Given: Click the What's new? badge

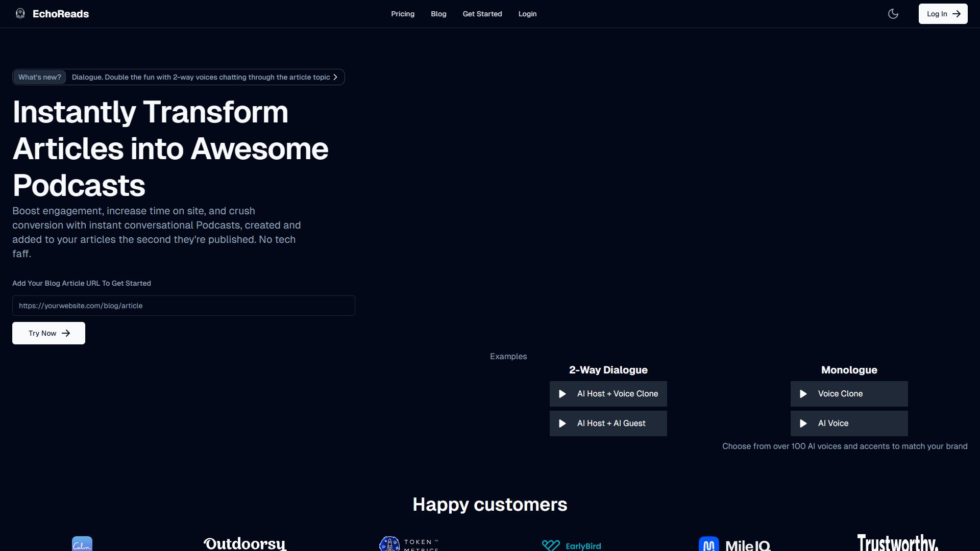Looking at the screenshot, I should click(x=40, y=77).
